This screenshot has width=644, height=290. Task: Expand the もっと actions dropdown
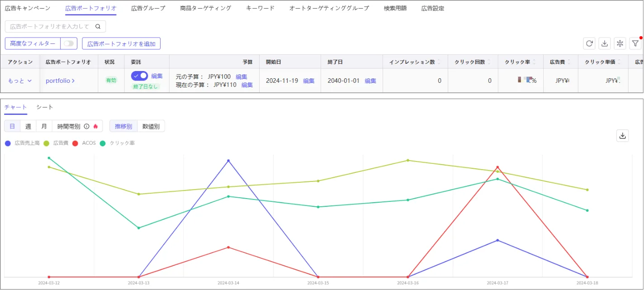[20, 81]
